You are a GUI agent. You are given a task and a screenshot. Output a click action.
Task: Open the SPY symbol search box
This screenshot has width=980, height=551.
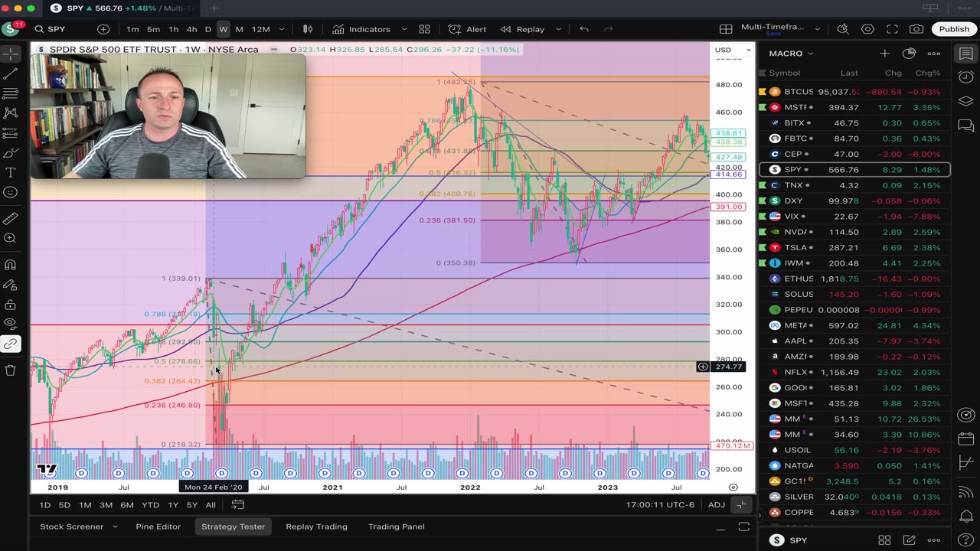pos(57,29)
